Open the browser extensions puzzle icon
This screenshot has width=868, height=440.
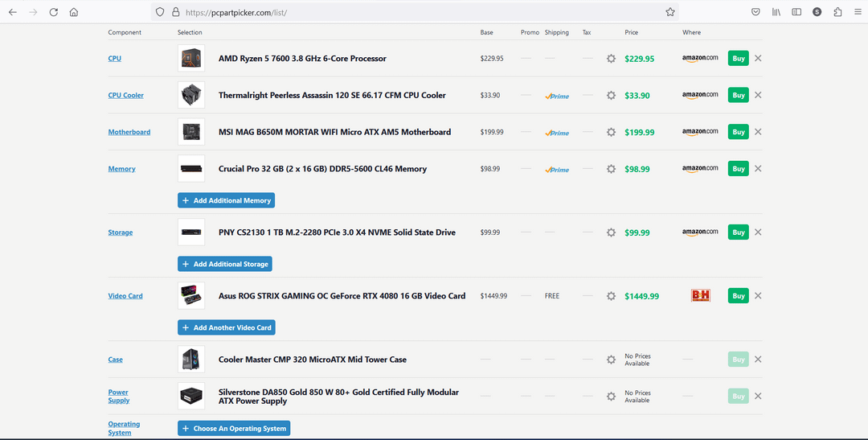(837, 11)
